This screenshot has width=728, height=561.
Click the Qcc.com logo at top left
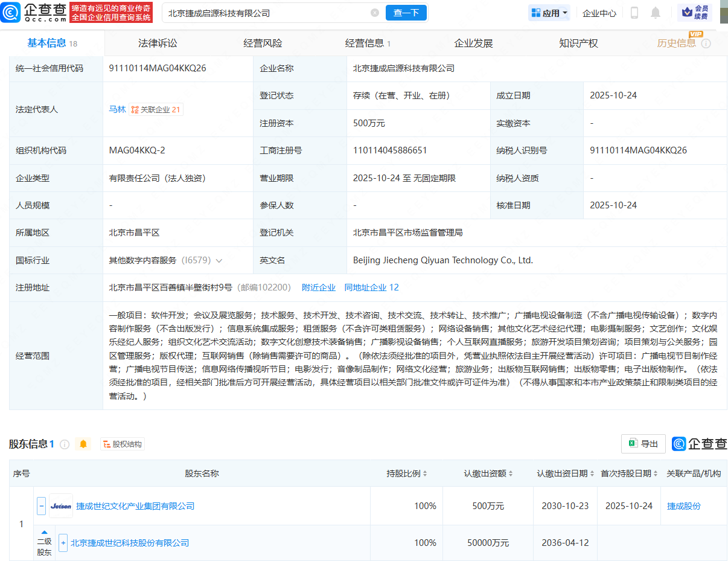pyautogui.click(x=33, y=13)
